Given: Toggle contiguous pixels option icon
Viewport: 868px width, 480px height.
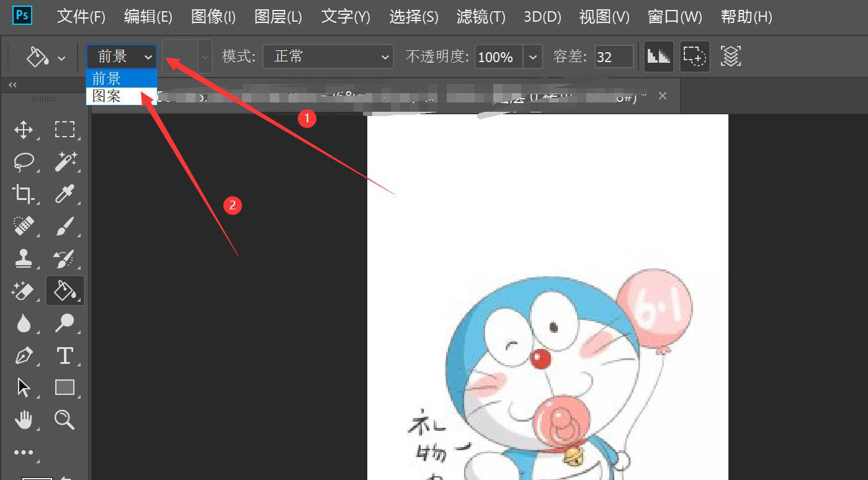Looking at the screenshot, I should pyautogui.click(x=695, y=57).
